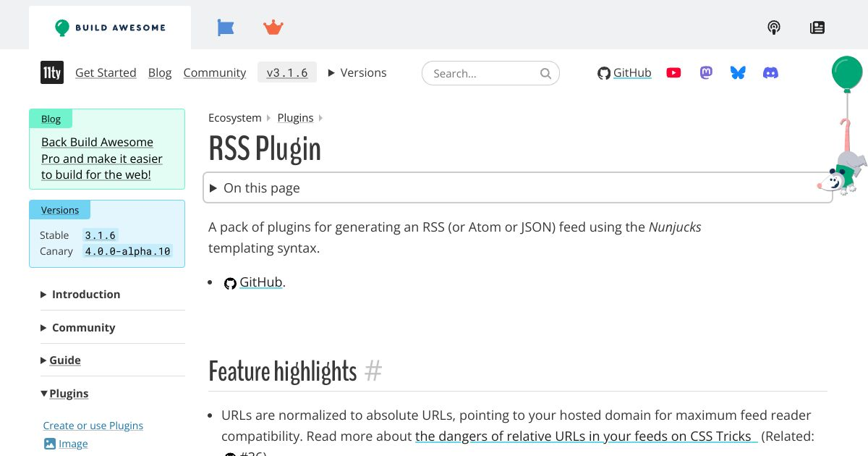
Task: Expand the Introduction sidebar section
Action: tap(80, 294)
